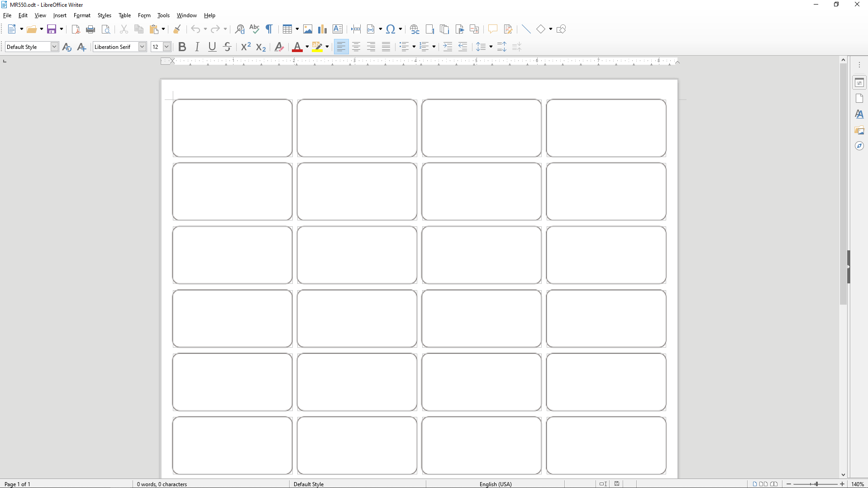Open the Navigator in the sidebar

[x=859, y=146]
